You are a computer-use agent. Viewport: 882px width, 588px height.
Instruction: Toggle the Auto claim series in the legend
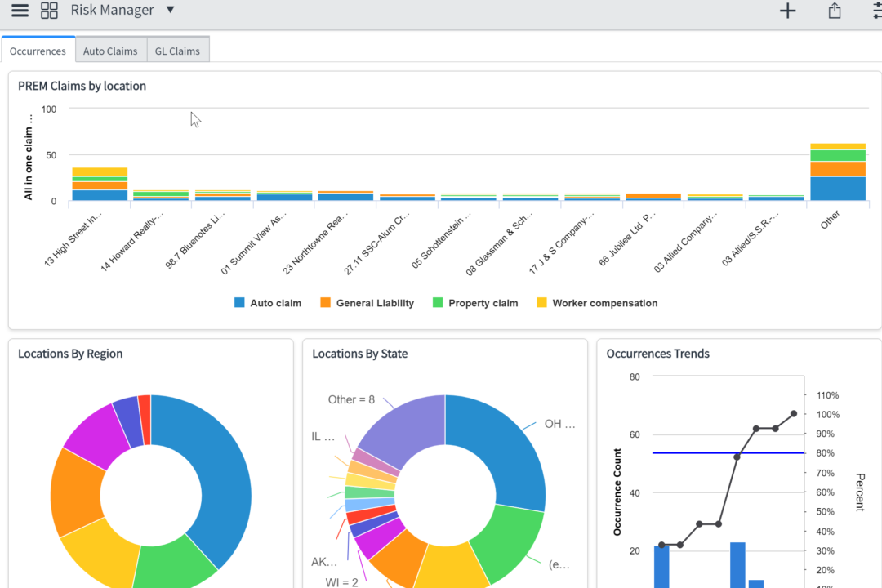click(x=268, y=302)
